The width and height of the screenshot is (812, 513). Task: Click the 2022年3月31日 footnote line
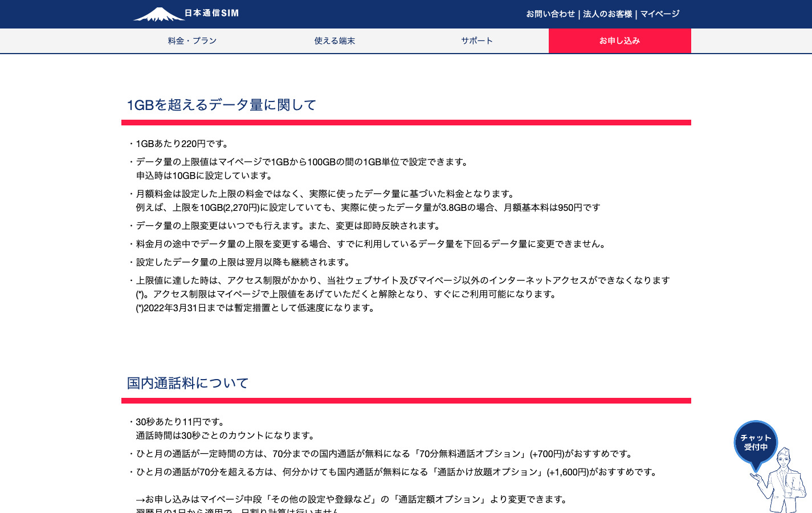[255, 308]
